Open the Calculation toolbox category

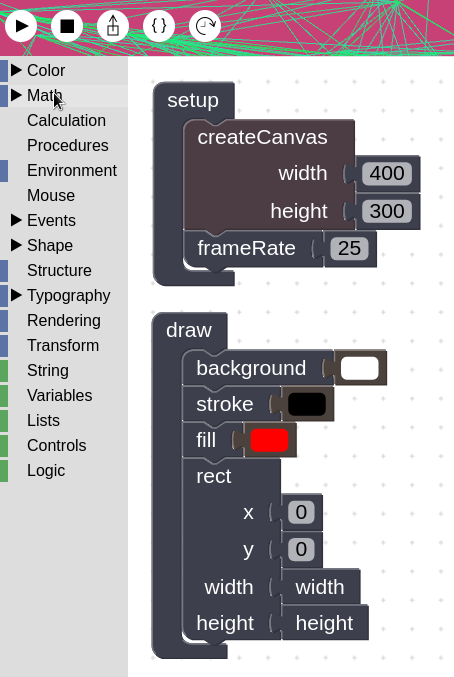66,120
